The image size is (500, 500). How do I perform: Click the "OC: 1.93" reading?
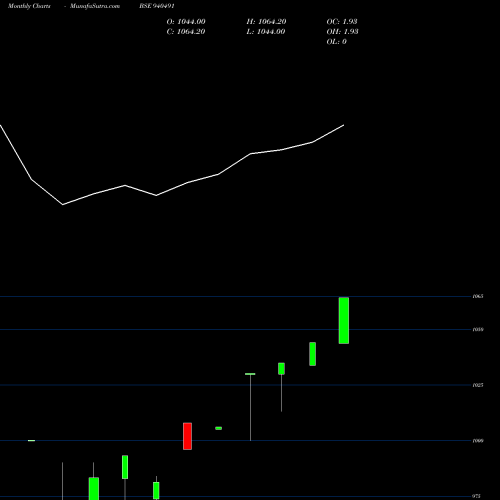pyautogui.click(x=342, y=22)
